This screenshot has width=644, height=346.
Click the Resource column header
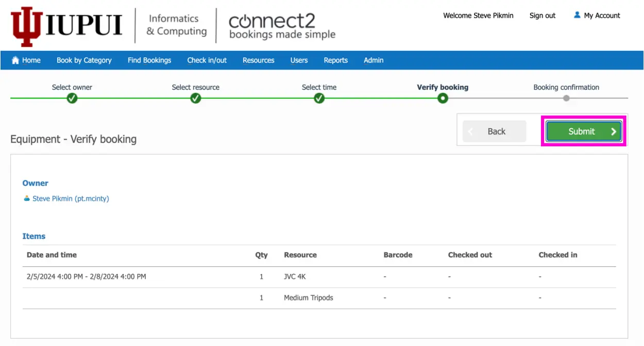coord(300,255)
